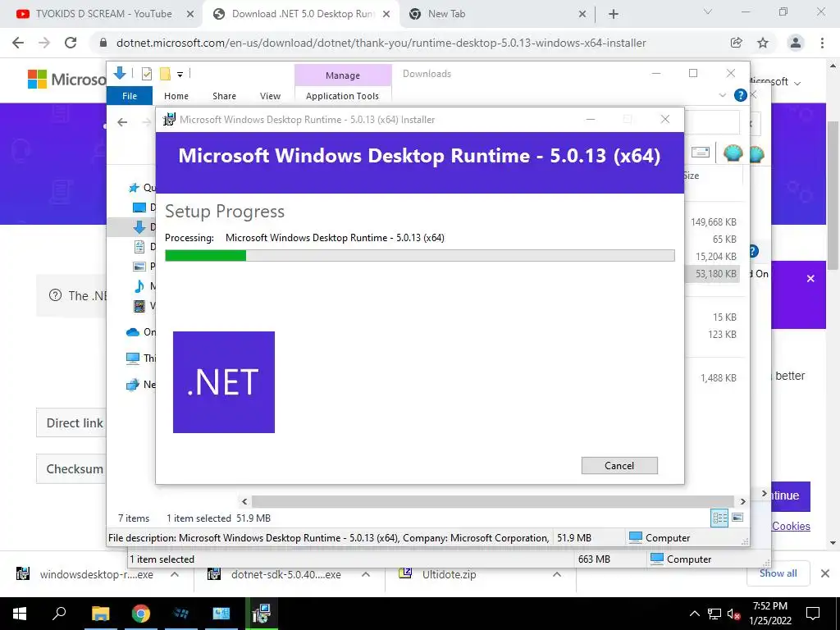Open Chrome from taskbar

pyautogui.click(x=141, y=614)
